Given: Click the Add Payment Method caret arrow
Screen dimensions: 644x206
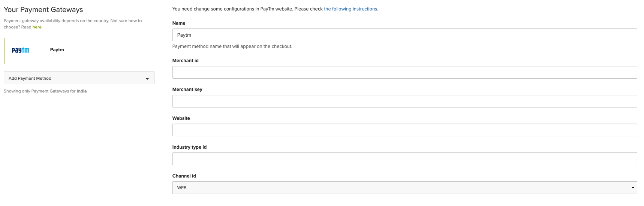Looking at the screenshot, I should tap(147, 79).
